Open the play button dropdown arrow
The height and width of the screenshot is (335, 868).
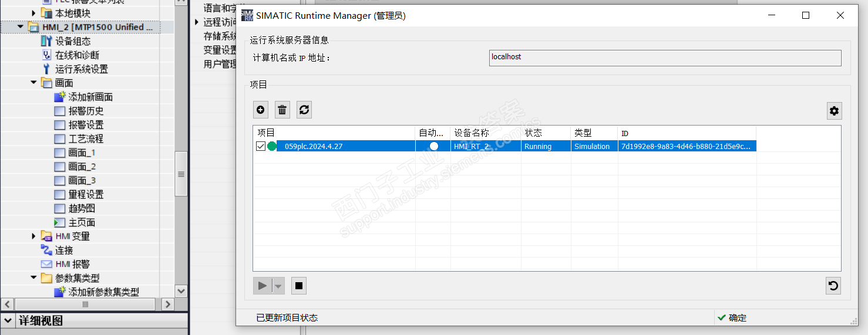pyautogui.click(x=278, y=286)
